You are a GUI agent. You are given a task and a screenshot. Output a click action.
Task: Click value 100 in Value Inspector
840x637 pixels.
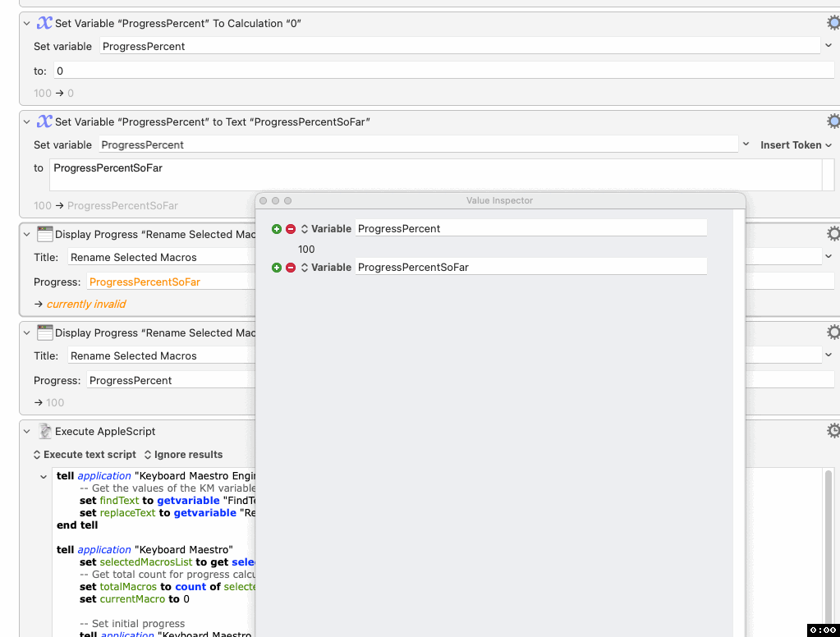[306, 249]
